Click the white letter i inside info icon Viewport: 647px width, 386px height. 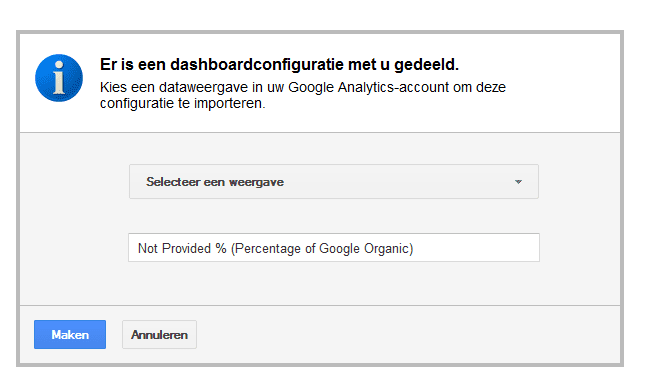[59, 78]
